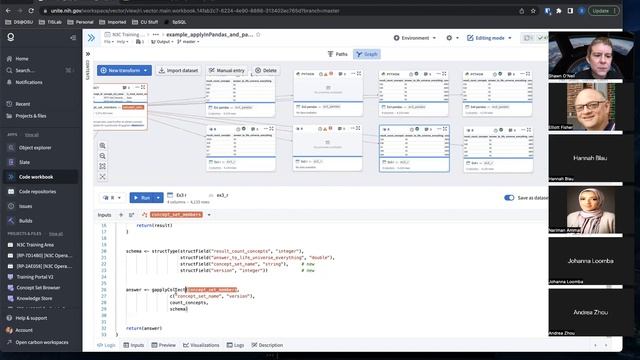Click Manual entry button
The height and width of the screenshot is (360, 640).
tap(227, 71)
